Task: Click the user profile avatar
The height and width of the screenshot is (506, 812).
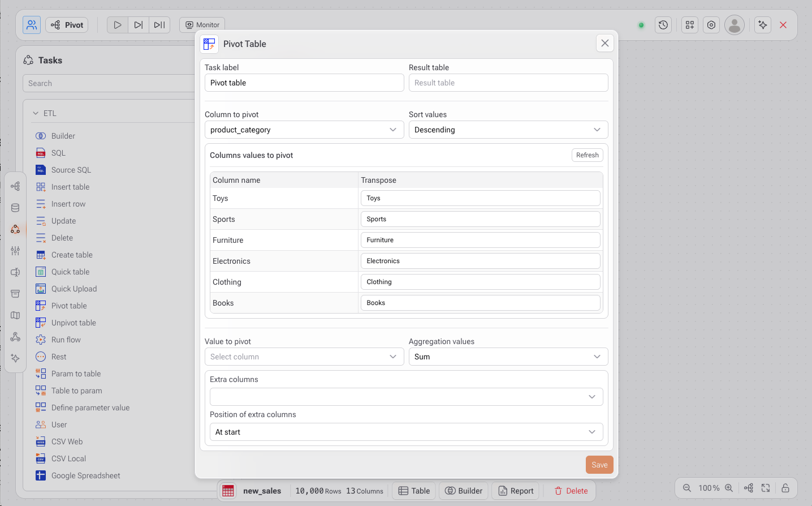Action: (x=735, y=25)
